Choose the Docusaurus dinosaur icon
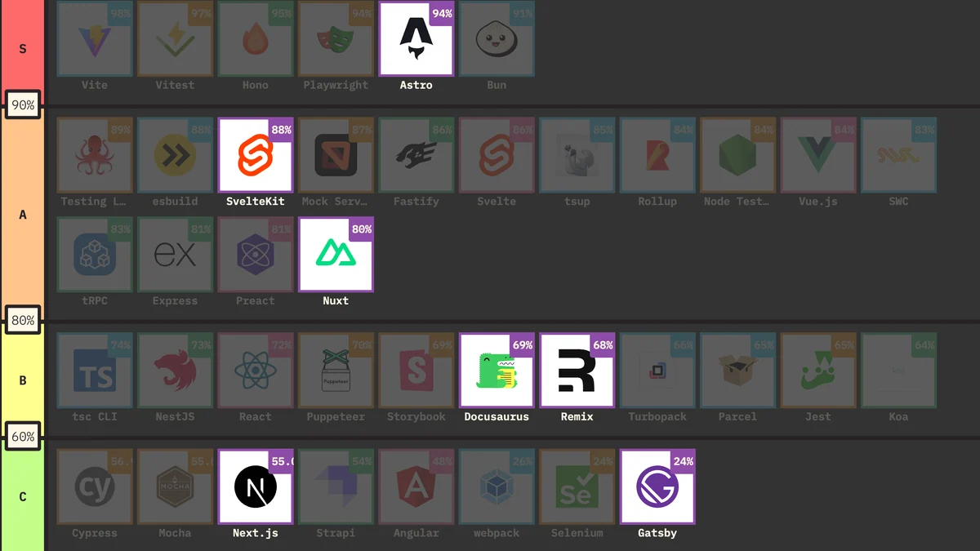 [x=497, y=371]
